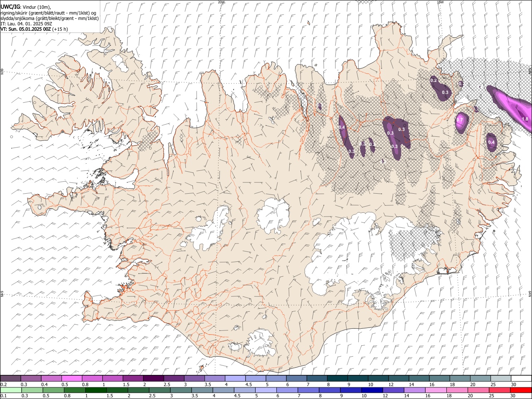Click the '(+15 h)' forecast offset
This screenshot has height=399, width=532.
pyautogui.click(x=60, y=29)
